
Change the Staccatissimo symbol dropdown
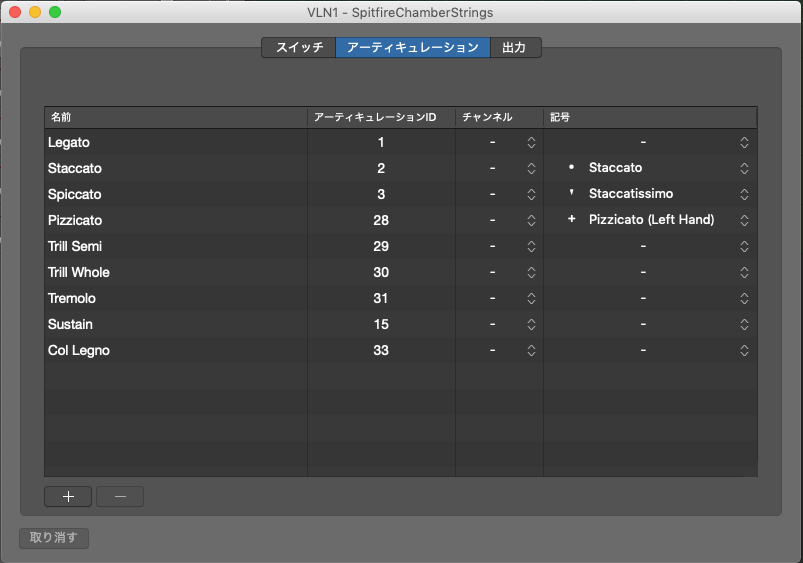tap(744, 195)
